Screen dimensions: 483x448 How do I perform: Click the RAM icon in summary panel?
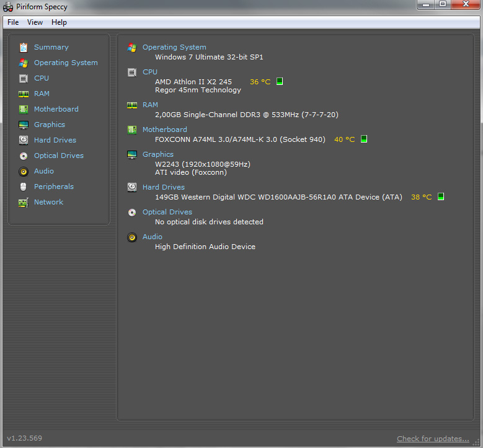pos(132,105)
